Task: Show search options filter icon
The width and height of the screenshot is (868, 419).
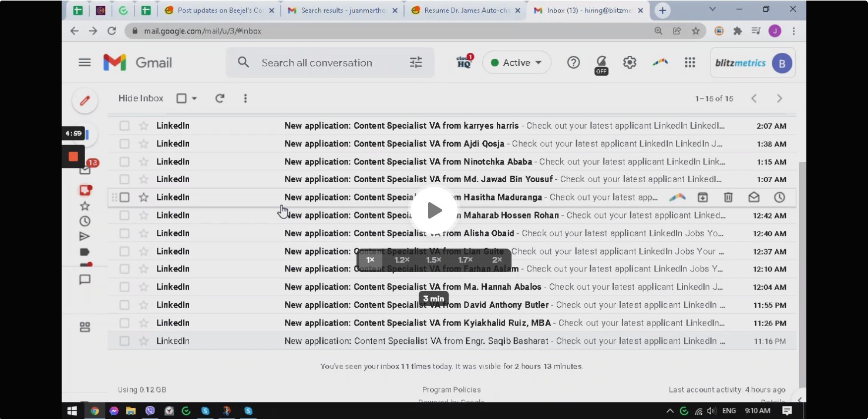Action: 416,63
